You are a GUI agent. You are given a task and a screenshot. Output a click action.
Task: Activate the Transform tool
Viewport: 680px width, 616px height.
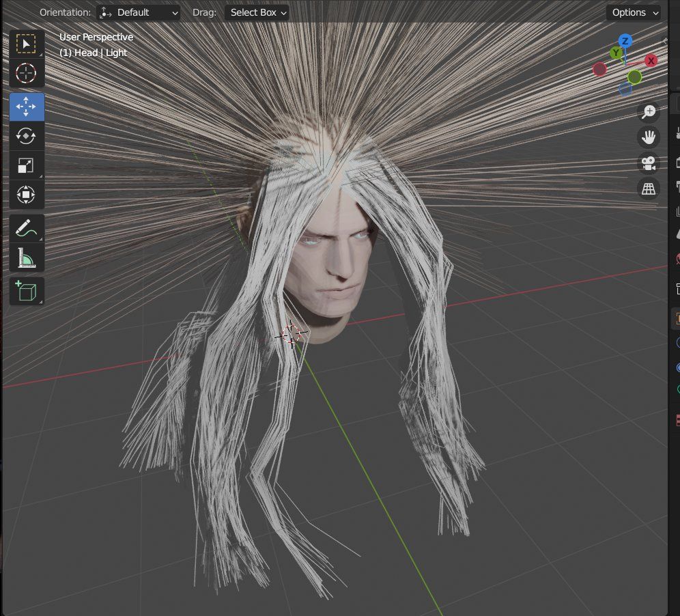[x=27, y=195]
